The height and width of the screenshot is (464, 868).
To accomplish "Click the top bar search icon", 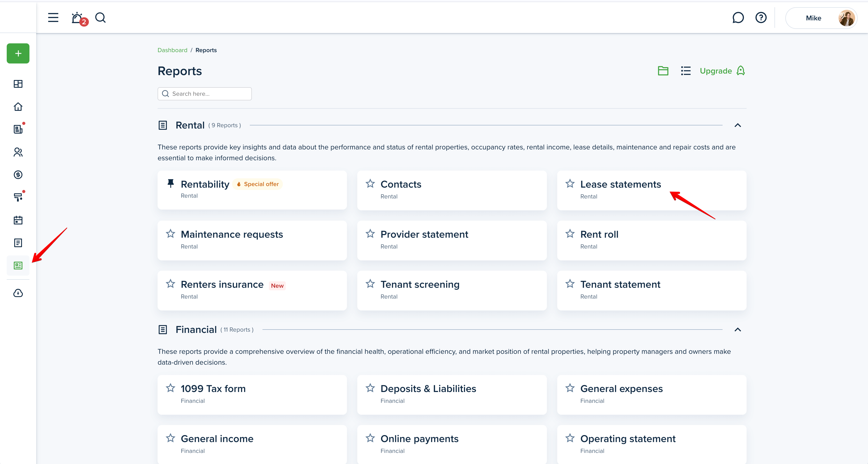I will coord(100,18).
